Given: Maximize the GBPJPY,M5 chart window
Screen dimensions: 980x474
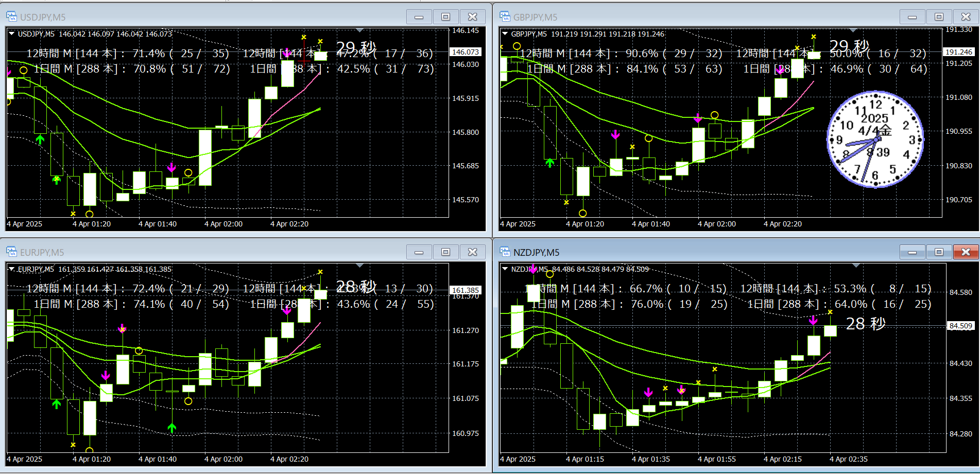Looking at the screenshot, I should click(939, 17).
